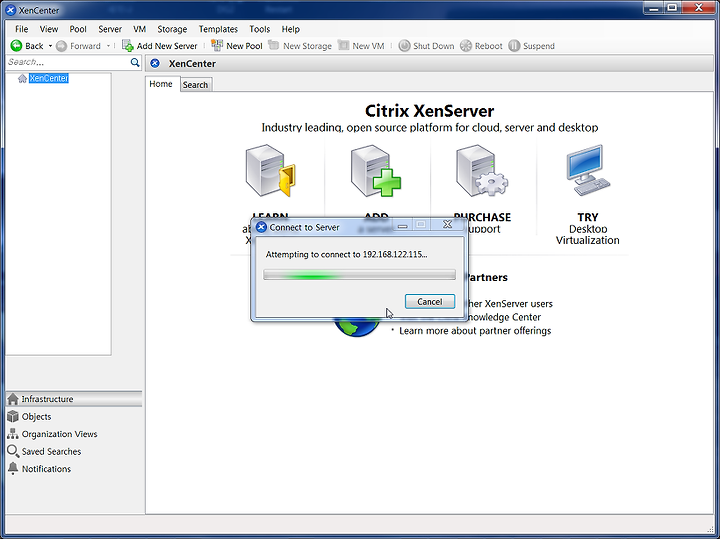Click the window resize grip at corner
720x539 pixels.
(711, 528)
